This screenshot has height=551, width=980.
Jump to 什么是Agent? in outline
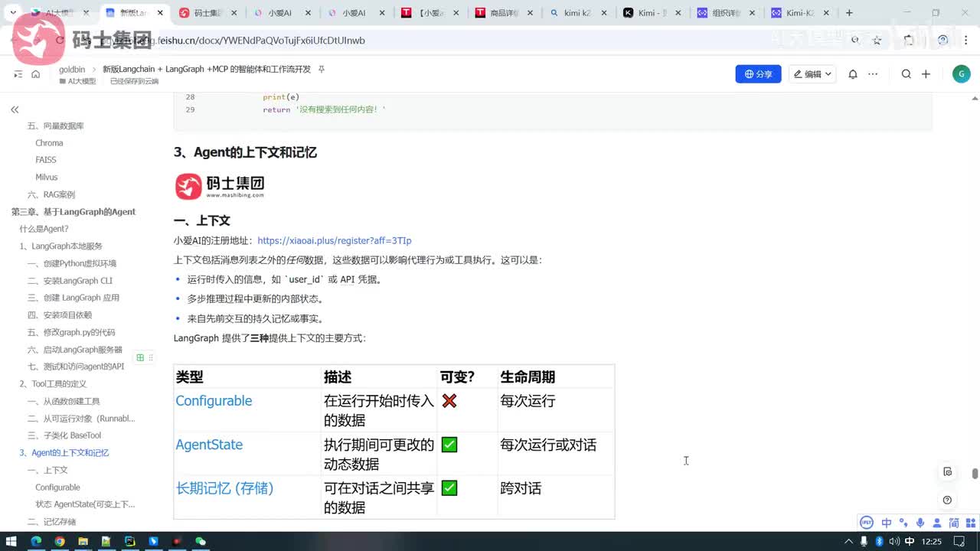coord(44,229)
